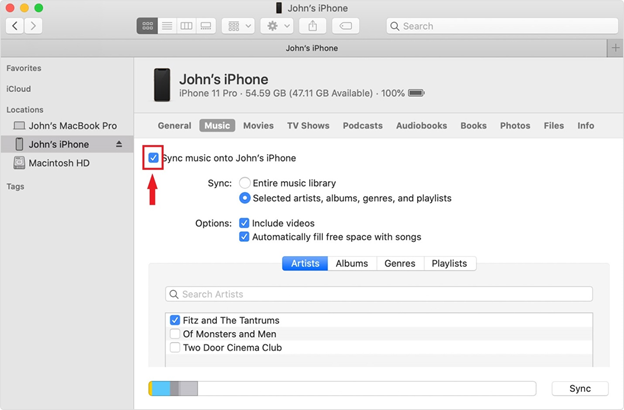Select John's iPhone in sidebar
This screenshot has height=410, width=624.
67,144
